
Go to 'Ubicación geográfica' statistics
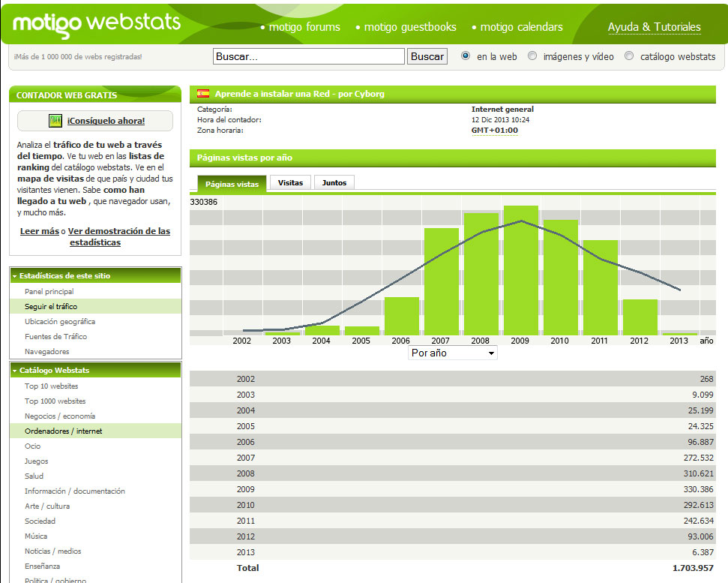coord(60,321)
